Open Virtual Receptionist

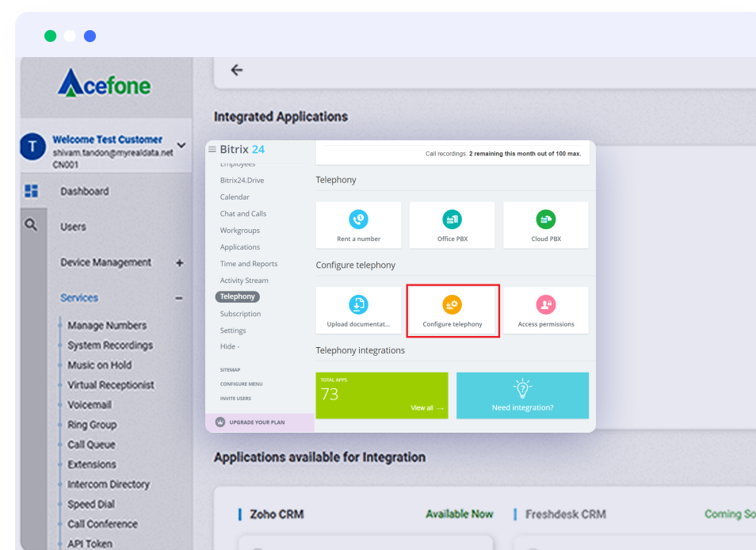(x=111, y=384)
